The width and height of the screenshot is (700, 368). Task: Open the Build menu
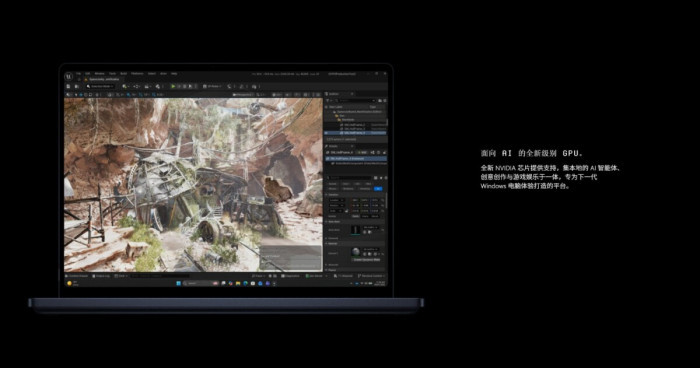click(x=124, y=74)
